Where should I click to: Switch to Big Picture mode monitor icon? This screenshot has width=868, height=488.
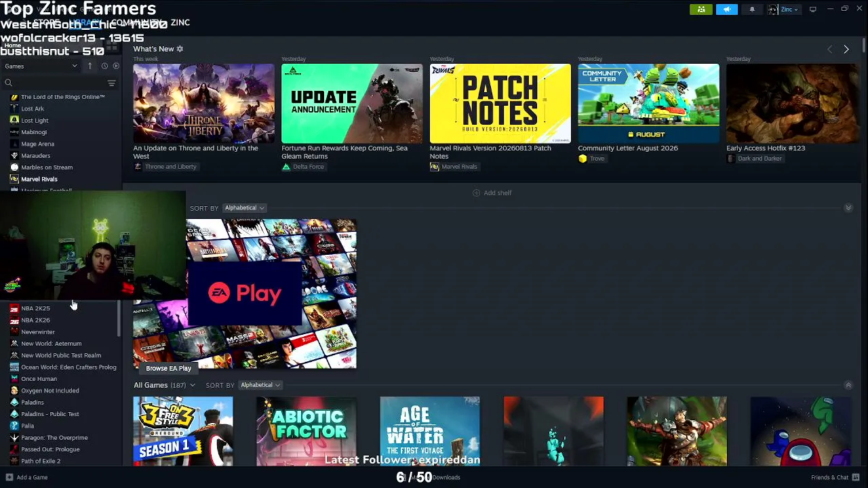(x=812, y=9)
